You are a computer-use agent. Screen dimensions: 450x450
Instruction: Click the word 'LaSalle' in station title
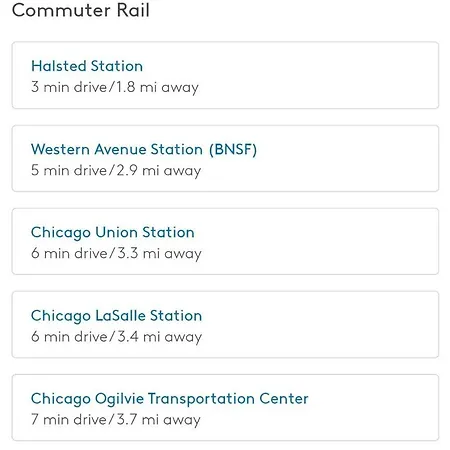pyautogui.click(x=120, y=316)
